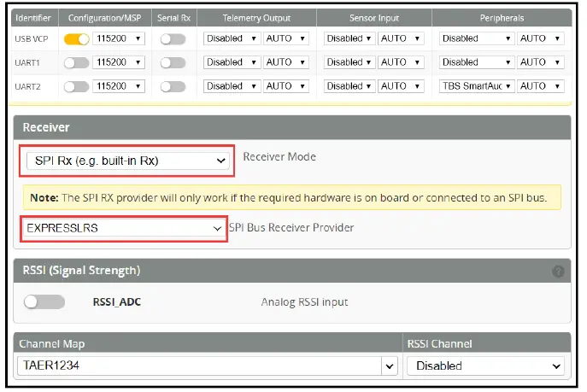Open RSSI Signal Strength help icon
Screen dimensions: 587x392
[558, 272]
